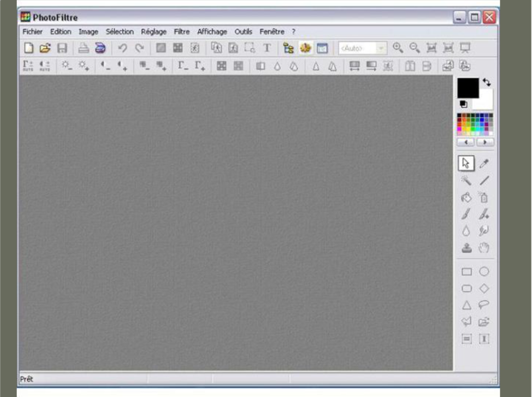
Task: Select the Smudge finger tool
Action: coord(484,231)
